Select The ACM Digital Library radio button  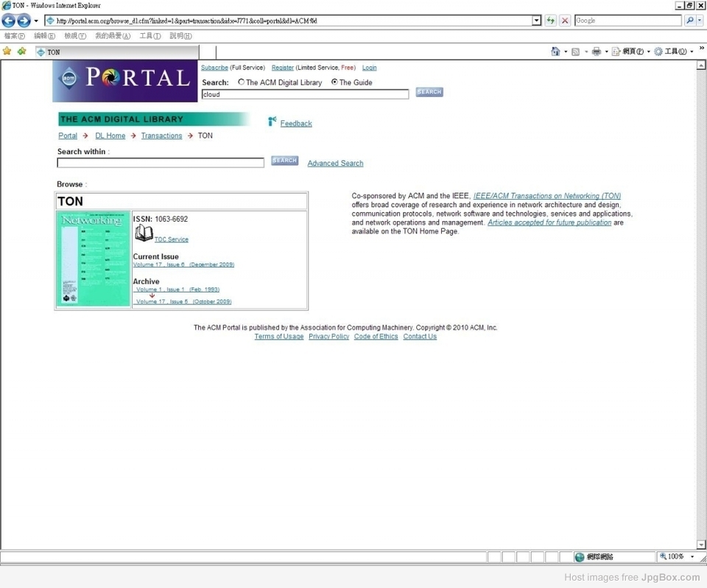tap(241, 82)
